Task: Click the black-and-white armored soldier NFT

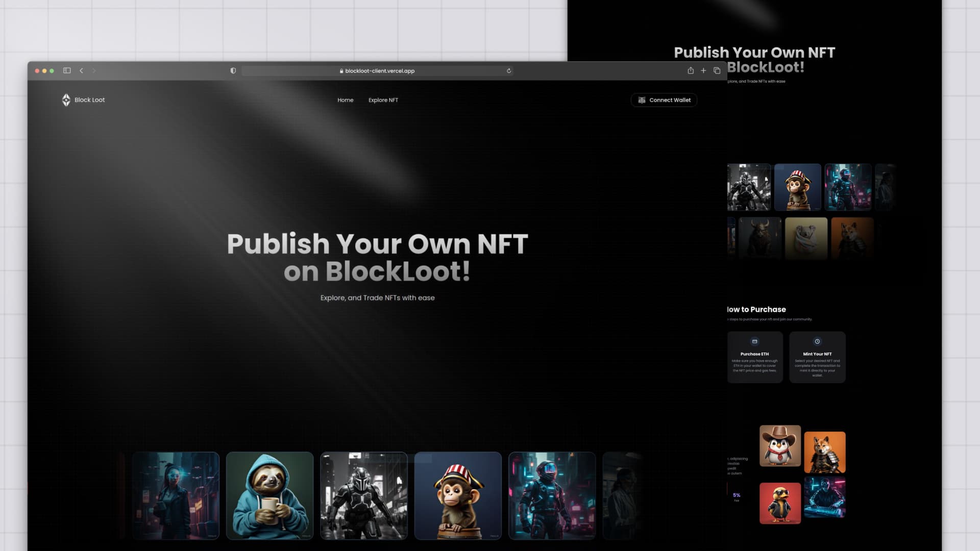Action: pyautogui.click(x=364, y=495)
